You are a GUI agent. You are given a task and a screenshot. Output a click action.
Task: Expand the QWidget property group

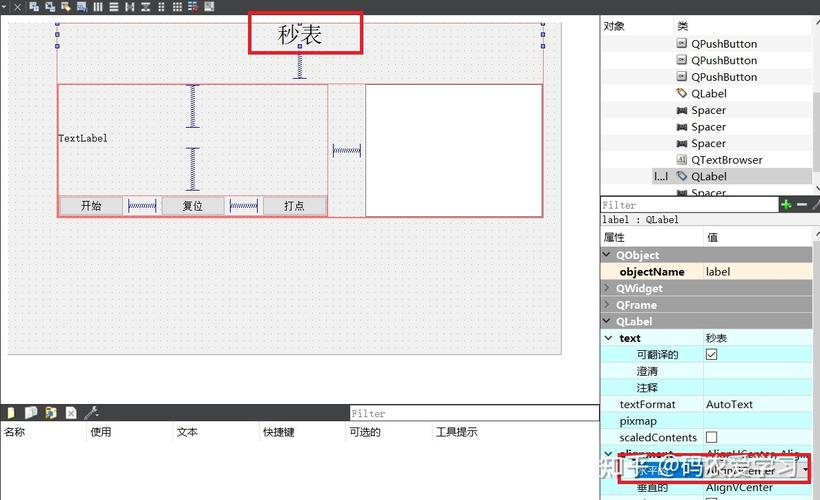click(x=607, y=288)
